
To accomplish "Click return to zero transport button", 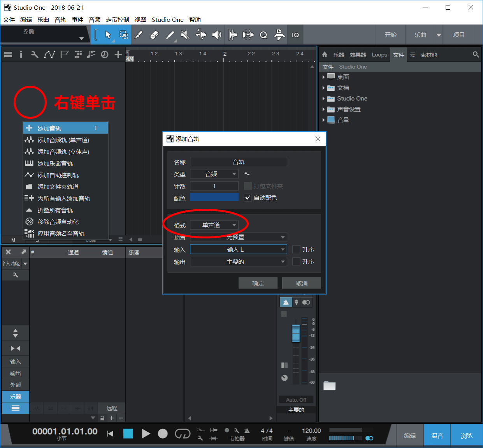I will (111, 434).
